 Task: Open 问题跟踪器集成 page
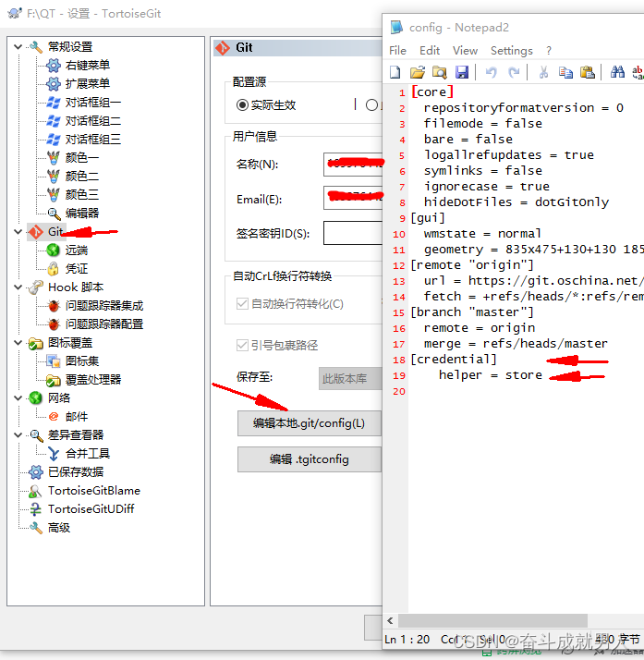(104, 306)
